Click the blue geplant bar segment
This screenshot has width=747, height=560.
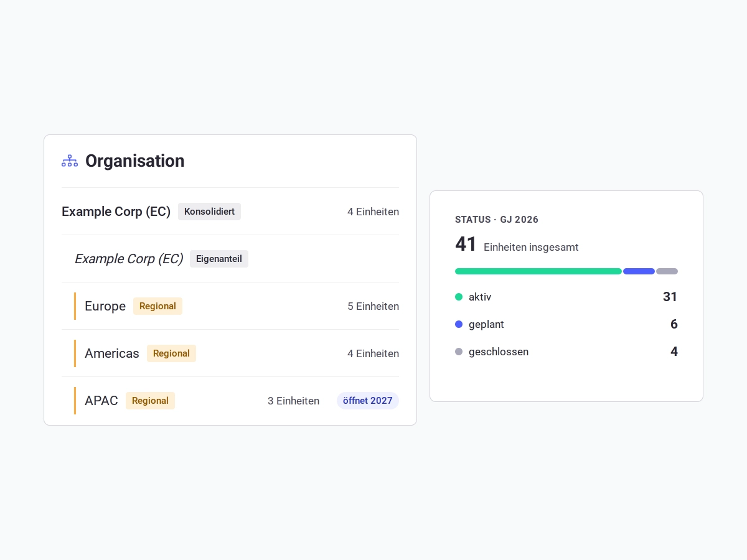pos(639,271)
